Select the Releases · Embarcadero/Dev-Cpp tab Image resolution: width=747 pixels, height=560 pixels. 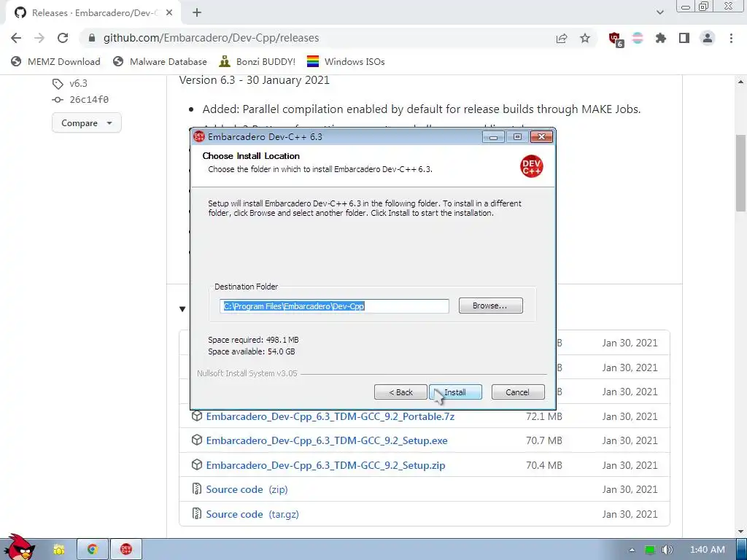click(x=93, y=13)
